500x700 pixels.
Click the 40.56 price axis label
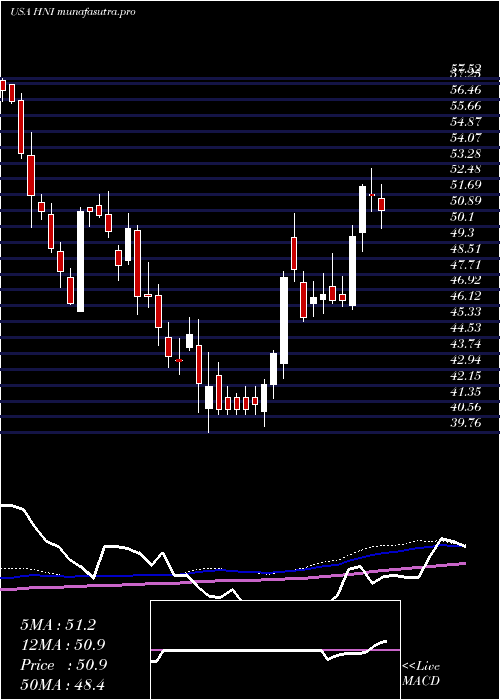point(465,407)
